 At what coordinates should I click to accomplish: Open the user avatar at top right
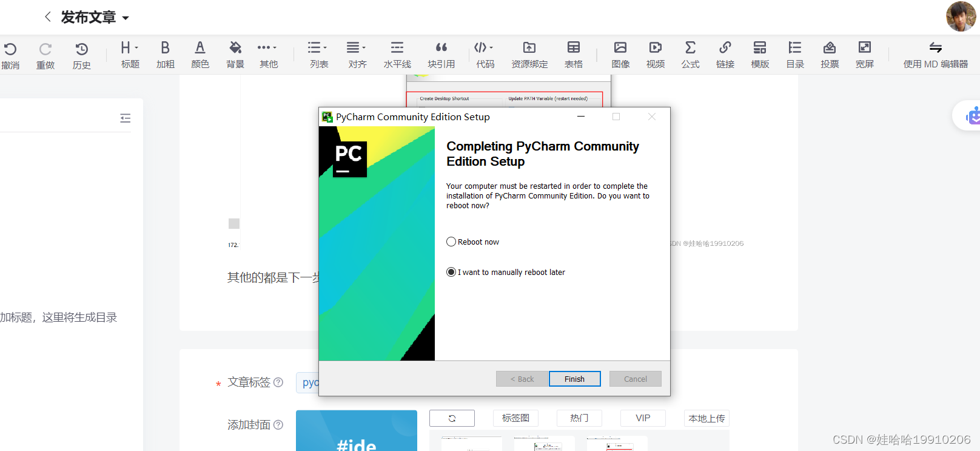tap(961, 16)
